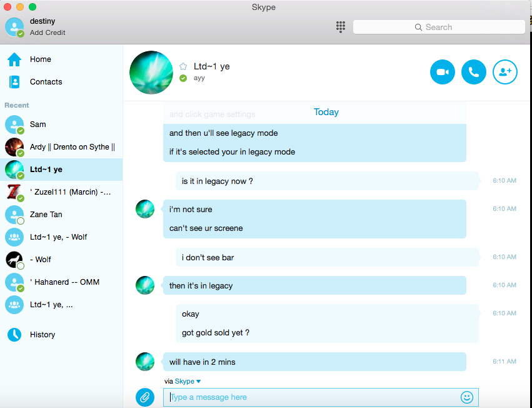This screenshot has height=408, width=532.
Task: Click Ltd~1 ye name in conversation header
Action: (211, 66)
